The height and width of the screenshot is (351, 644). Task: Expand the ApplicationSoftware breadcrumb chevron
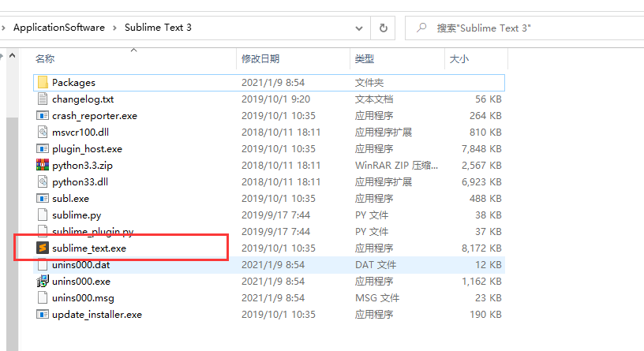(x=114, y=28)
